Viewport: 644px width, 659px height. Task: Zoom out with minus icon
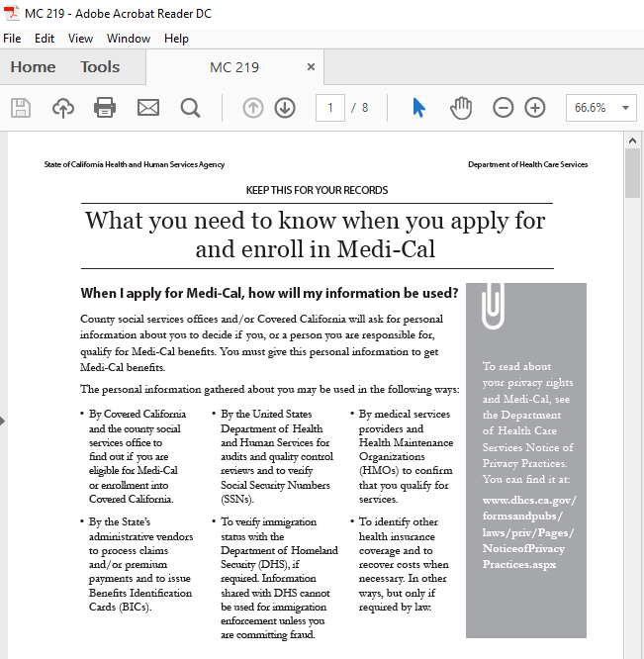pos(503,108)
